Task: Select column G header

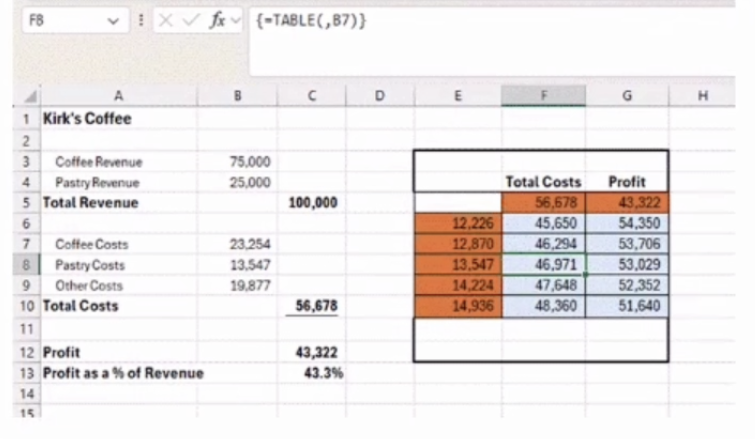Action: click(x=627, y=96)
